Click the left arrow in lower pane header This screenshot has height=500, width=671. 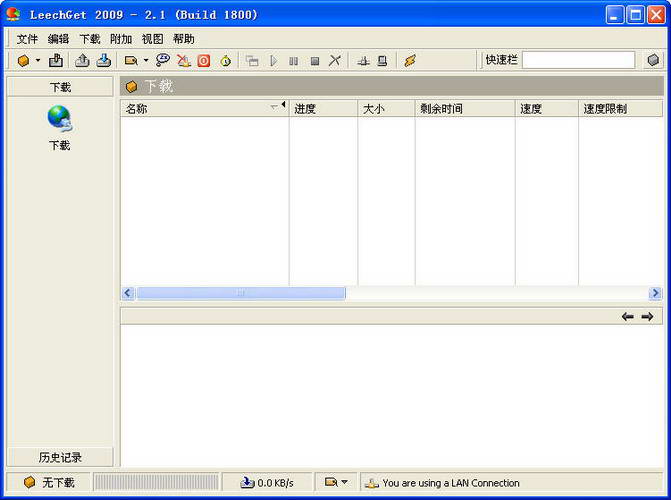(x=627, y=316)
